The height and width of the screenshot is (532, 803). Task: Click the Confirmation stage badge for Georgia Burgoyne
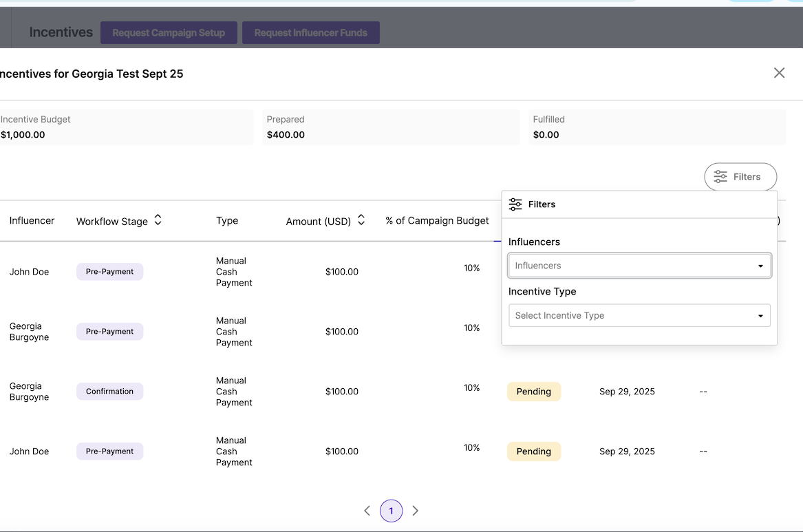point(109,392)
